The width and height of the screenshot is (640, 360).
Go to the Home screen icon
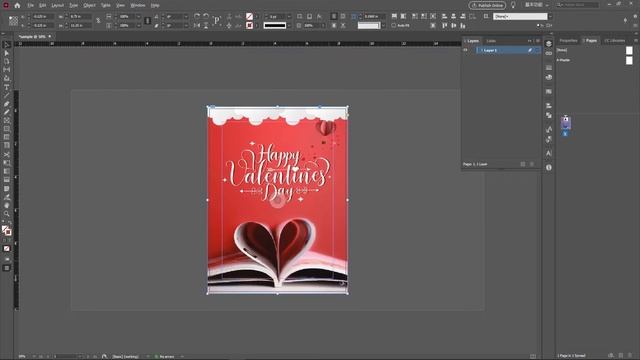coord(17,5)
